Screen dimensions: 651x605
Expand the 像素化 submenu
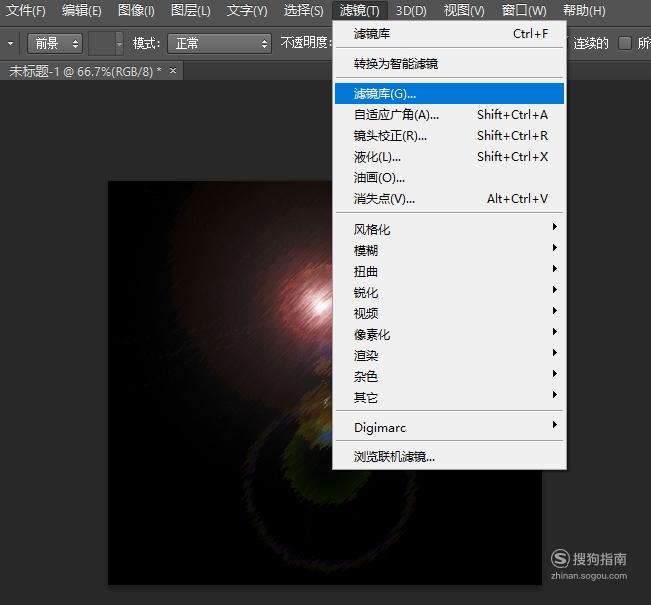pyautogui.click(x=450, y=334)
